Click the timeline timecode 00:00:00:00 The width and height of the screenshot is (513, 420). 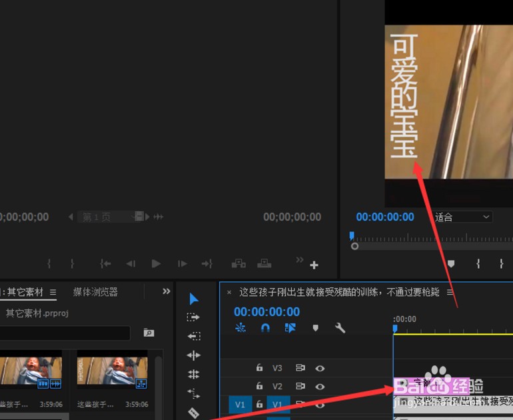(x=266, y=311)
